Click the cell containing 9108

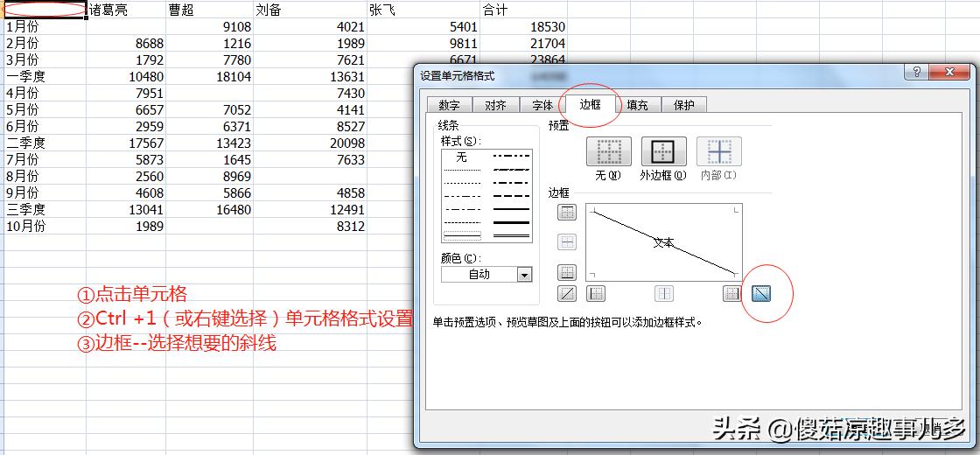(209, 27)
